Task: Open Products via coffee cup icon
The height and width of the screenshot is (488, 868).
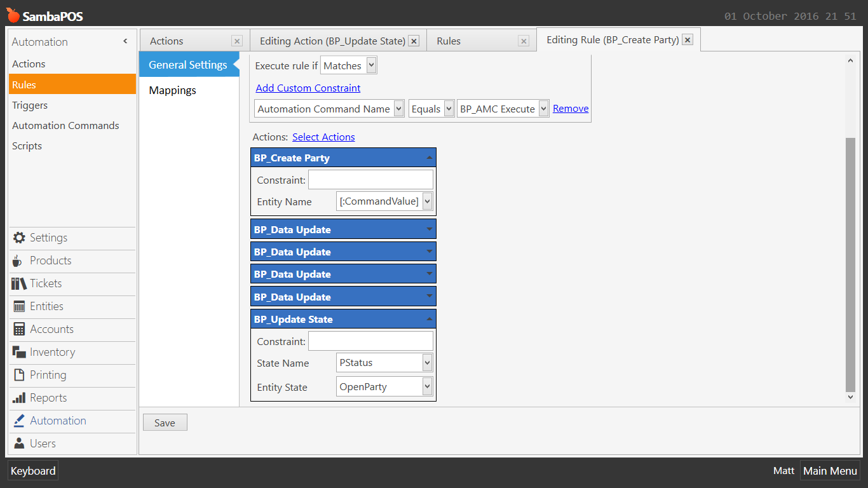Action: (x=18, y=261)
